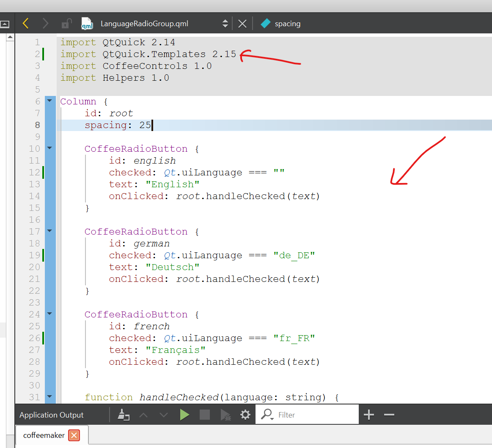The image size is (492, 448).
Task: Re-run the application with green play button
Action: [184, 415]
